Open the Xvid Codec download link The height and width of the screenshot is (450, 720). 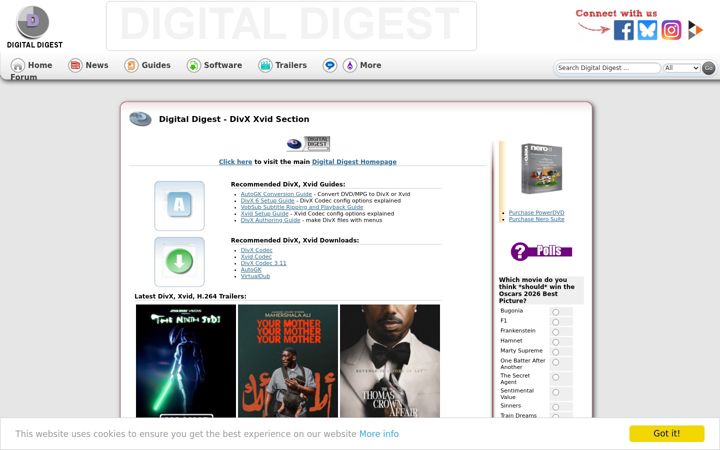pyautogui.click(x=256, y=257)
